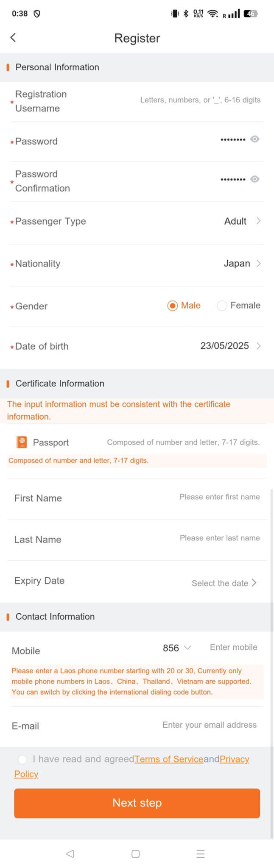Tap the Android back navigation icon
Viewport: 274px width, 868px height.
(70, 854)
